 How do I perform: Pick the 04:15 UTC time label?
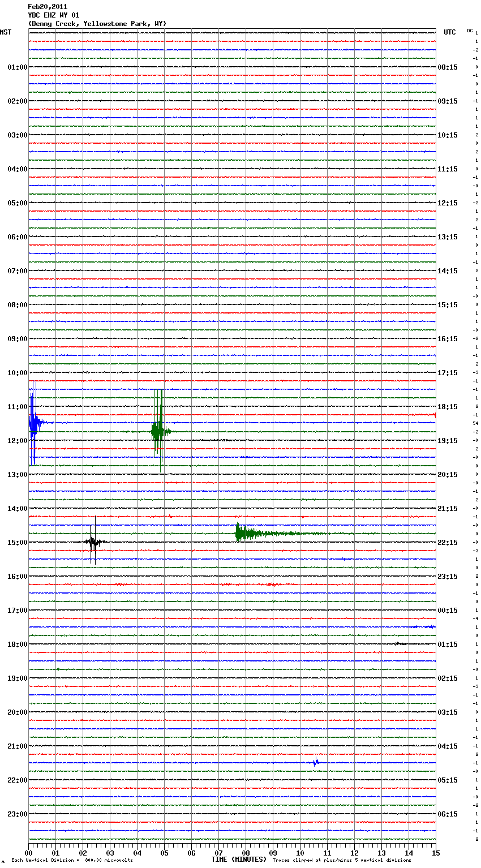point(448,746)
